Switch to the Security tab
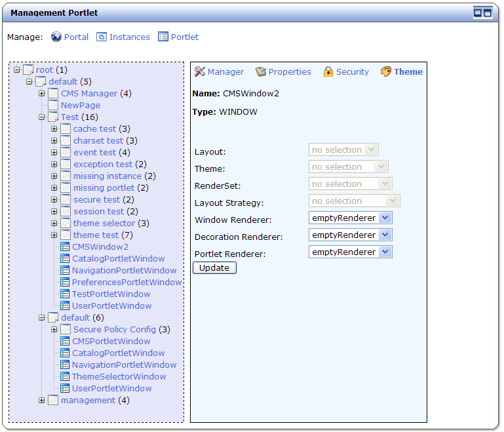 point(352,72)
